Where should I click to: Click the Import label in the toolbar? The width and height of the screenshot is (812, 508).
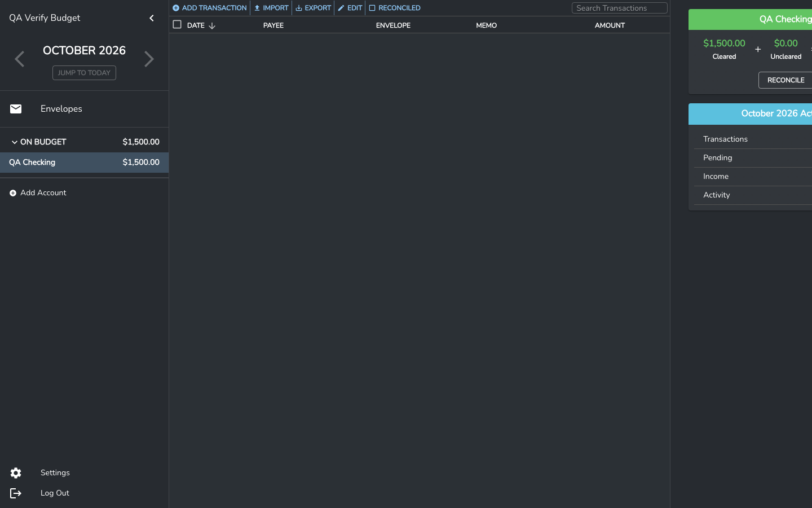pos(276,8)
